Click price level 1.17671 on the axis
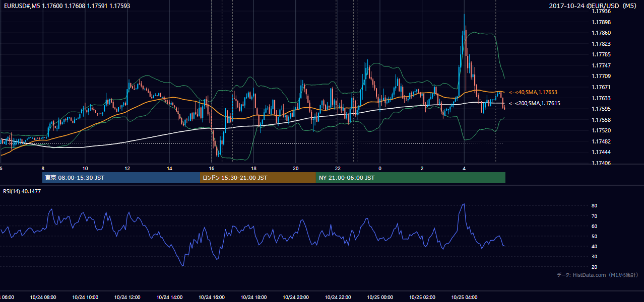The height and width of the screenshot is (302, 644). [x=601, y=87]
